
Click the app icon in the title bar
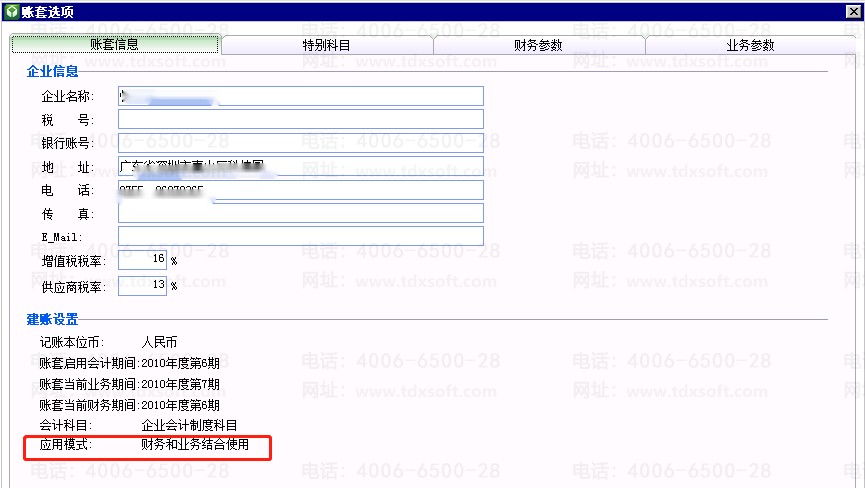tap(11, 11)
